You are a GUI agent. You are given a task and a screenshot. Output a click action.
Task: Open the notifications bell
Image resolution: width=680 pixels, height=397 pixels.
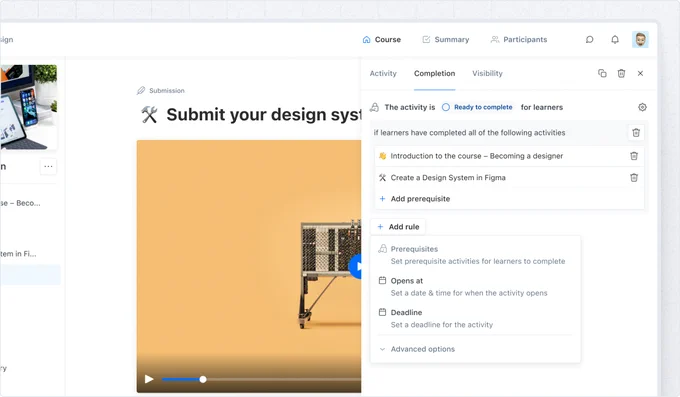[615, 39]
